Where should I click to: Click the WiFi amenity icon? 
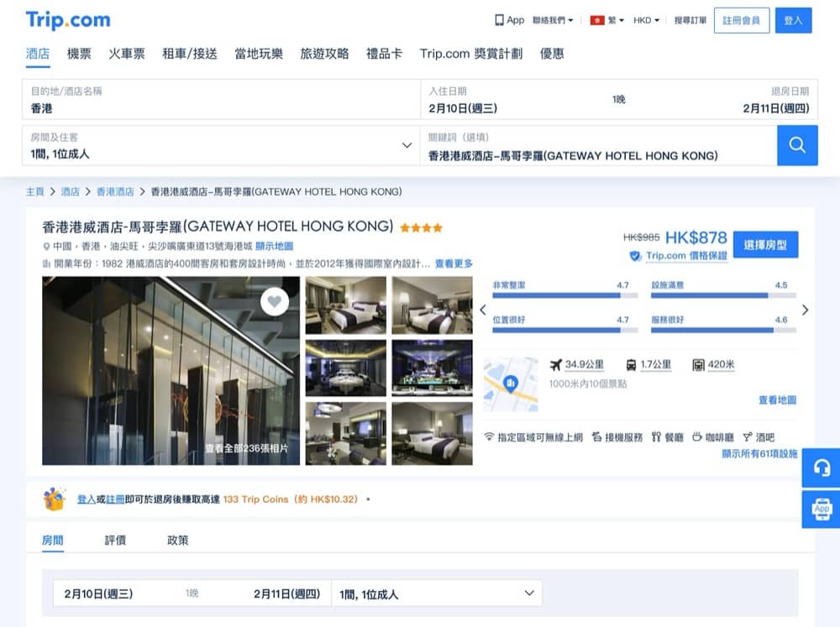[x=489, y=437]
